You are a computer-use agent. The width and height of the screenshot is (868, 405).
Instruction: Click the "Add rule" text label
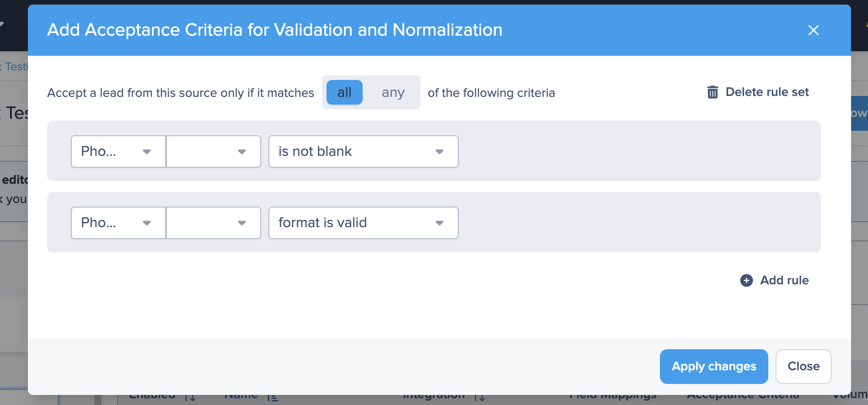[x=784, y=280]
